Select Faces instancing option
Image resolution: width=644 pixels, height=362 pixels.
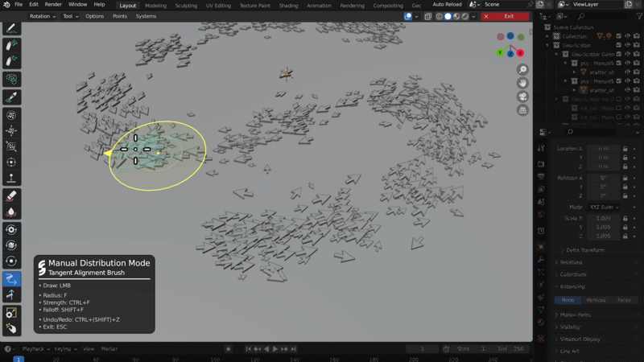tap(623, 300)
